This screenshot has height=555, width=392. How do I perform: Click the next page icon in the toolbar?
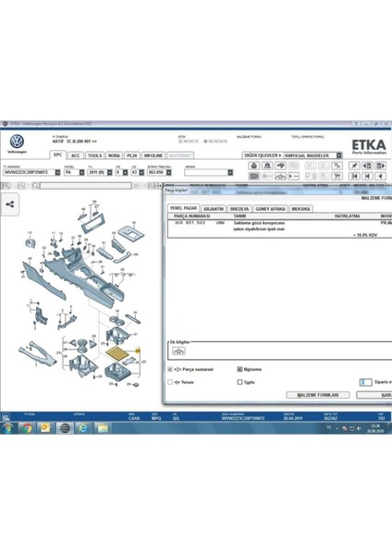click(381, 166)
